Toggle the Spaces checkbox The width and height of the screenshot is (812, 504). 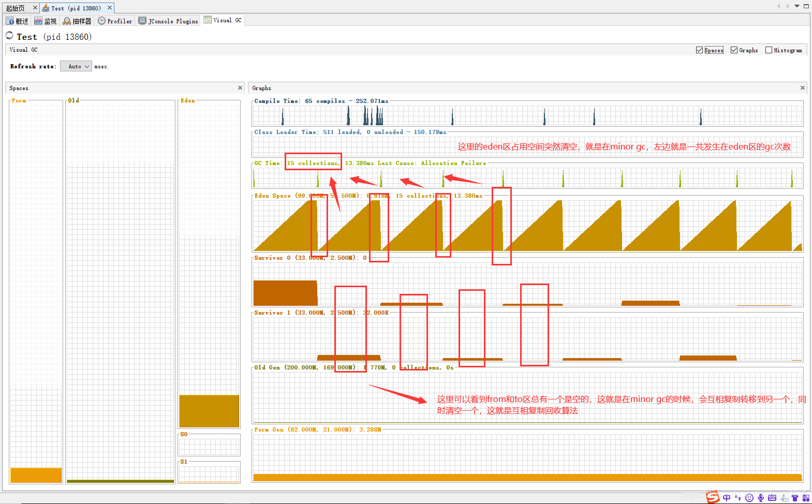(x=700, y=50)
